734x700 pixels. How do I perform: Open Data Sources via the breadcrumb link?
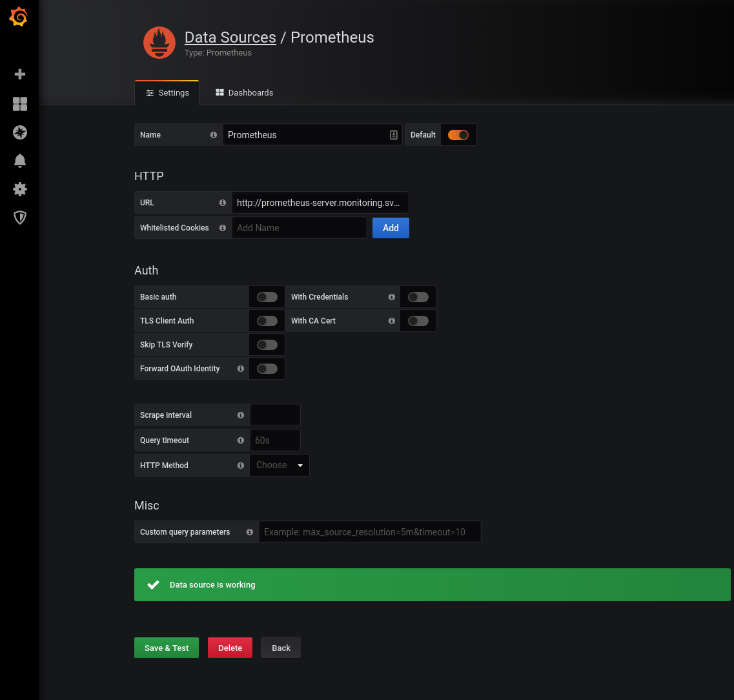(x=230, y=37)
